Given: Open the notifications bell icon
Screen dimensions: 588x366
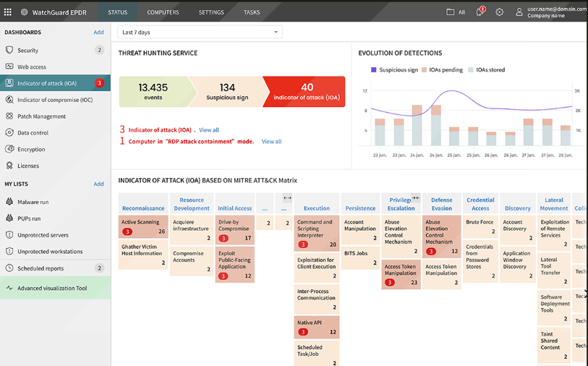Looking at the screenshot, I should [x=480, y=12].
